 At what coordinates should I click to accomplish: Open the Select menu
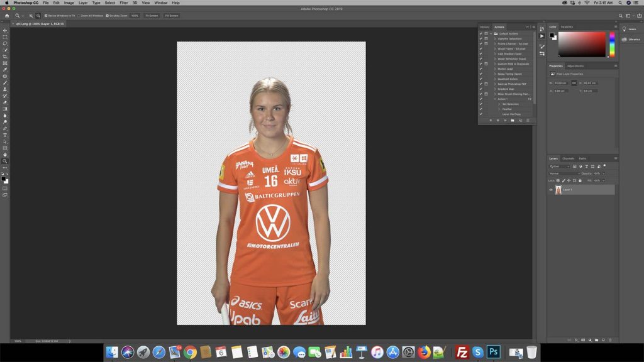[x=109, y=3]
